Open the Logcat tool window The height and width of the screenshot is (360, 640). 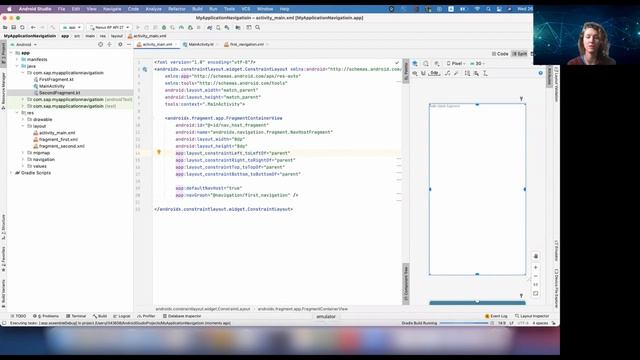click(x=122, y=316)
